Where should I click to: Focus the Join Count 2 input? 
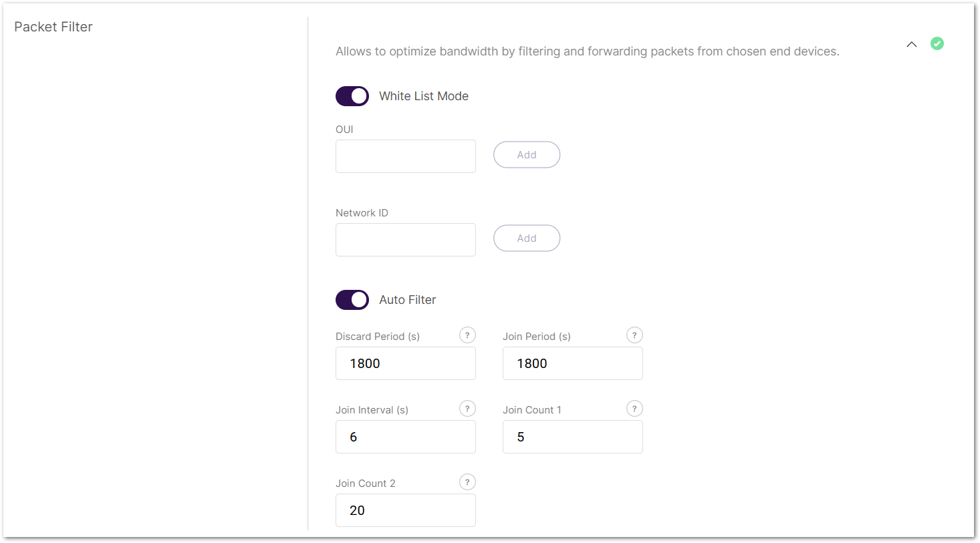pos(406,510)
